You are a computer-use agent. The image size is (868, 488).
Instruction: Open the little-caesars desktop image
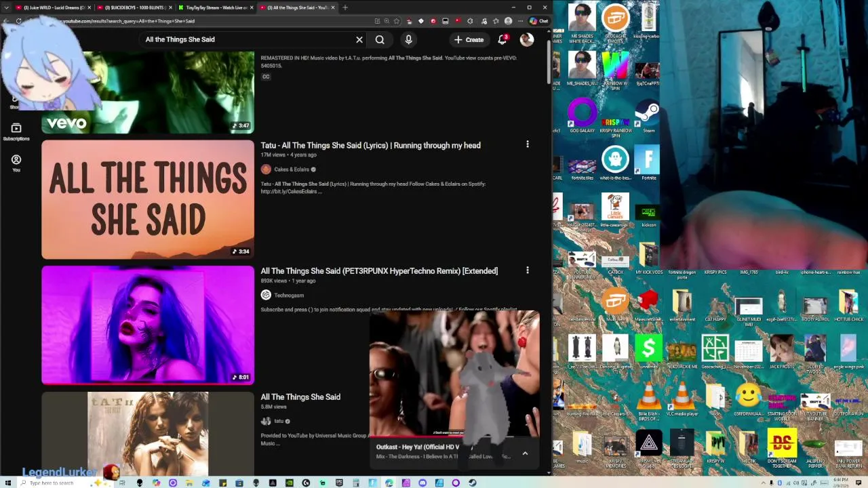pos(615,211)
